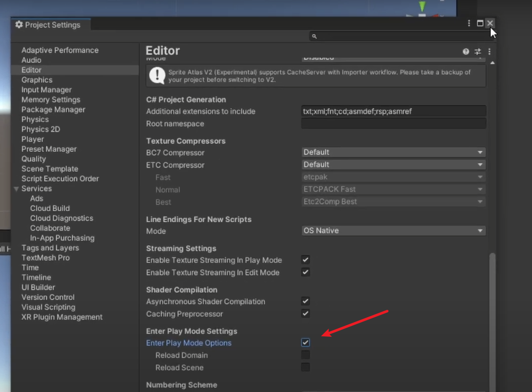This screenshot has width=532, height=392.
Task: Select Cloud Diagnostics under Services
Action: [62, 218]
